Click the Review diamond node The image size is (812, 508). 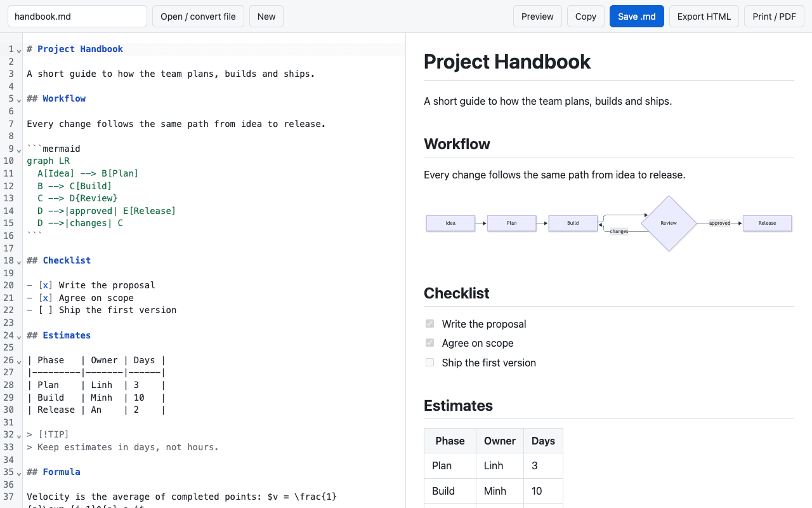[x=669, y=223]
